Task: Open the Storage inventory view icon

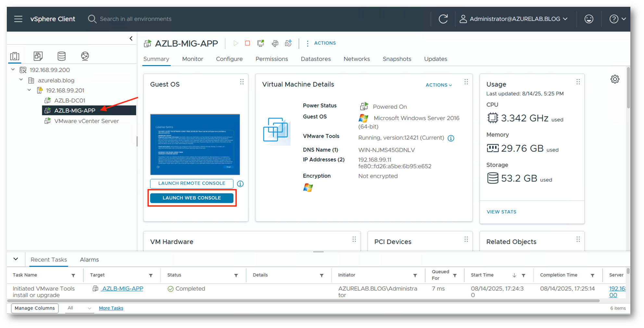Action: [x=61, y=56]
